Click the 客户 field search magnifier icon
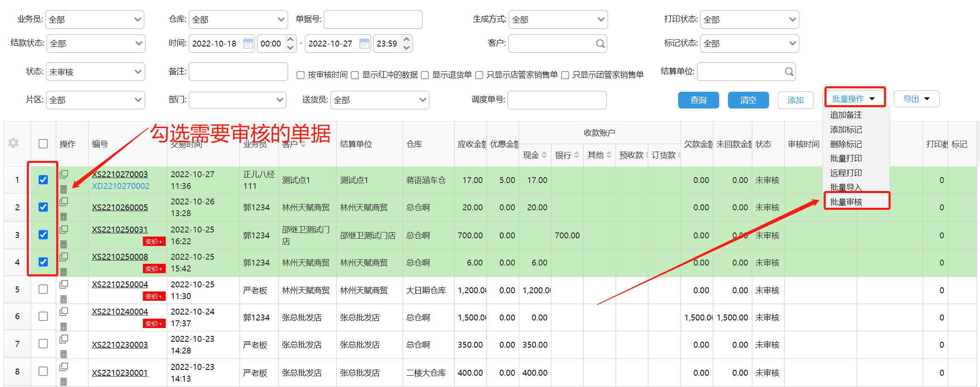980x387 pixels. click(x=600, y=44)
